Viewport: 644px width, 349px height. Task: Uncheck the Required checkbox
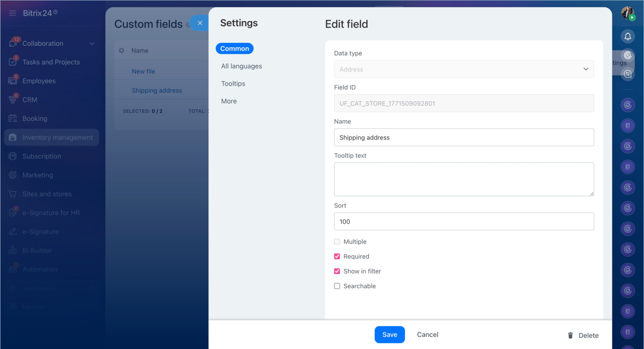coord(337,256)
